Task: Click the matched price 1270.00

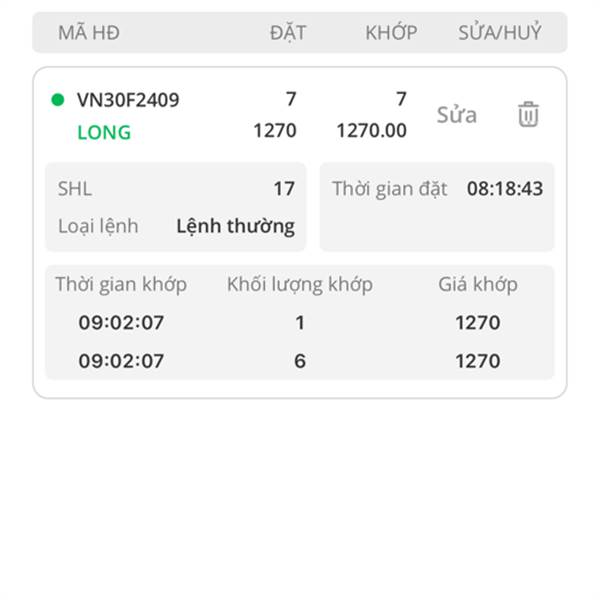Action: [371, 130]
